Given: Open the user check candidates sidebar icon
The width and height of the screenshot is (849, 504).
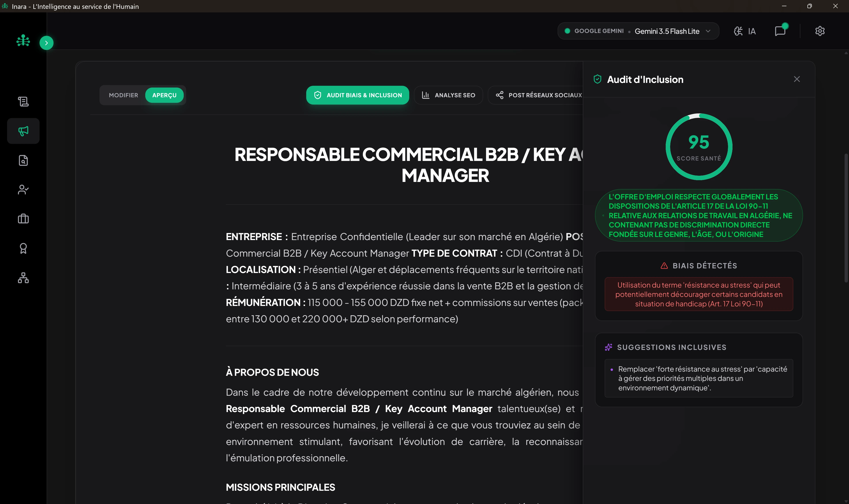Looking at the screenshot, I should tap(23, 189).
